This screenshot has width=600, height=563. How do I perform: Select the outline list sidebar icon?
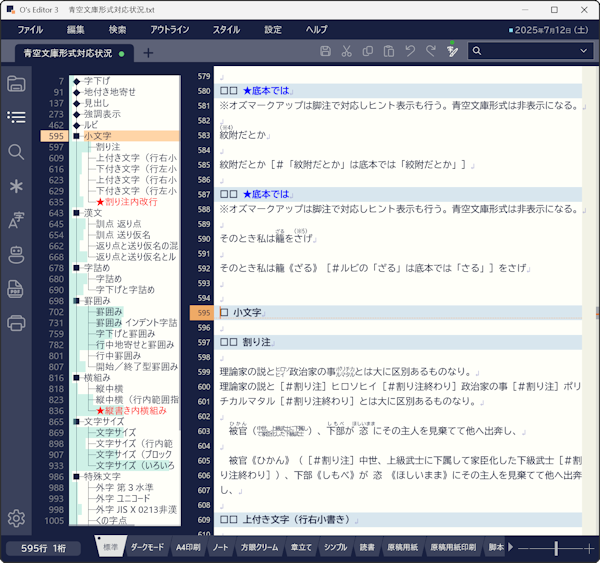point(16,117)
